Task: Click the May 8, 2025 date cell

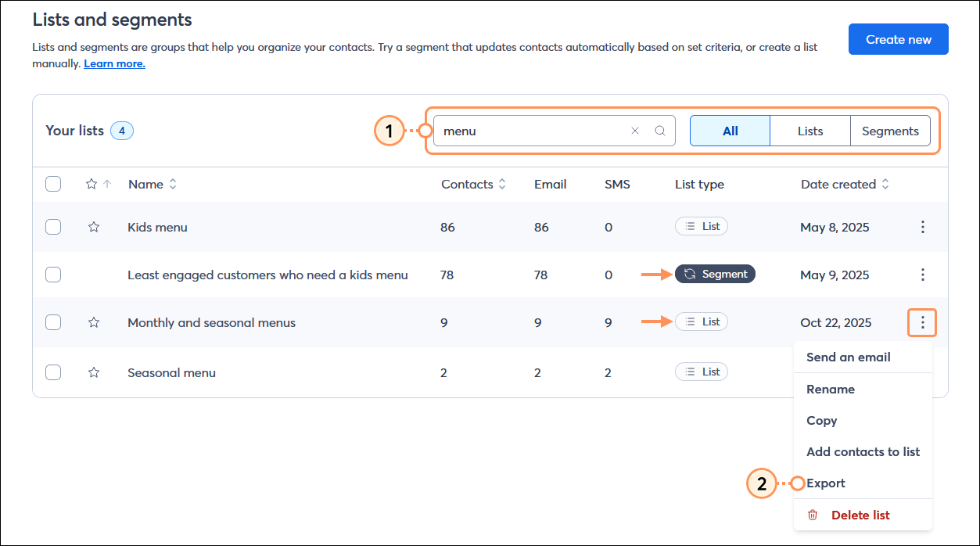Action: pos(835,227)
